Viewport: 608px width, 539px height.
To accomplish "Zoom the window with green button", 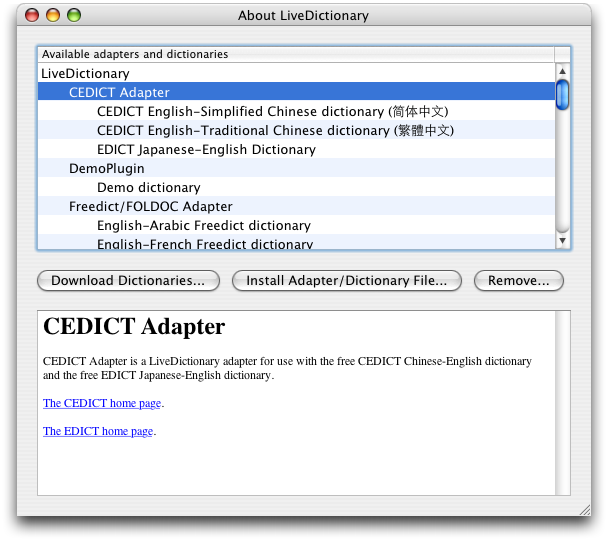I will click(74, 15).
